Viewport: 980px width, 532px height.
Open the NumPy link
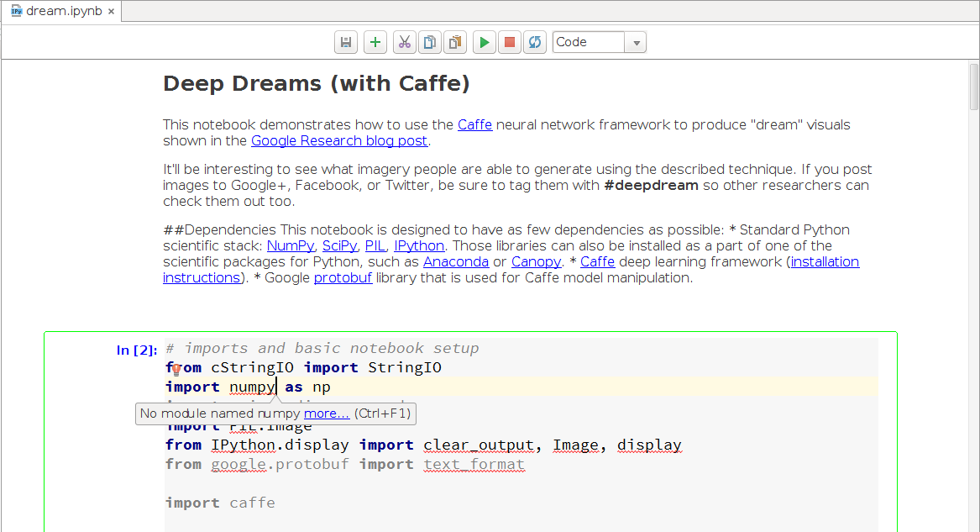(x=291, y=245)
